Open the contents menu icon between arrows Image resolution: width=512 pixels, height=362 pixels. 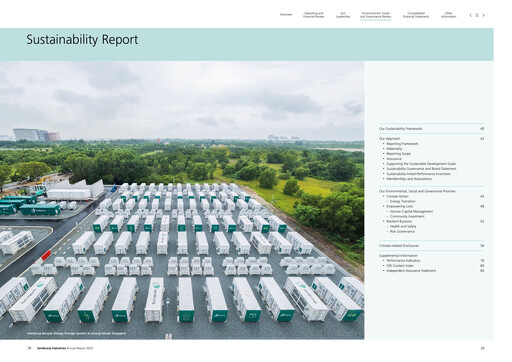477,15
